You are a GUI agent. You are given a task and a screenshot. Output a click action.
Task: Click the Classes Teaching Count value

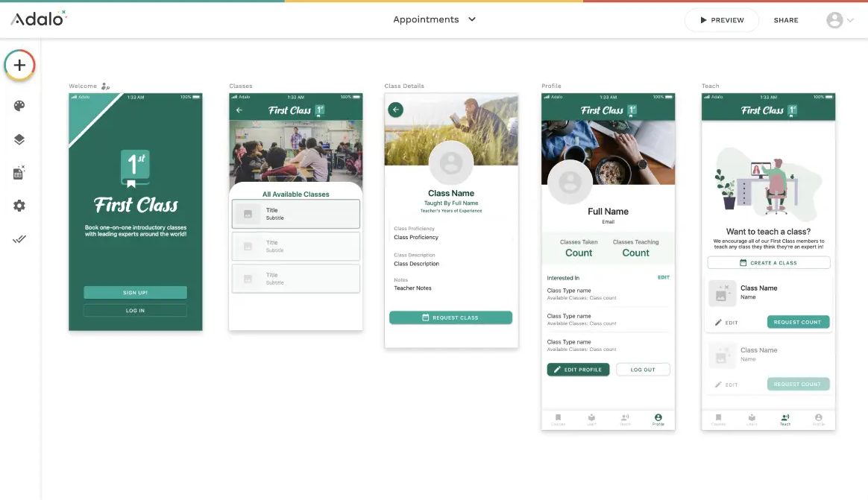coord(635,253)
